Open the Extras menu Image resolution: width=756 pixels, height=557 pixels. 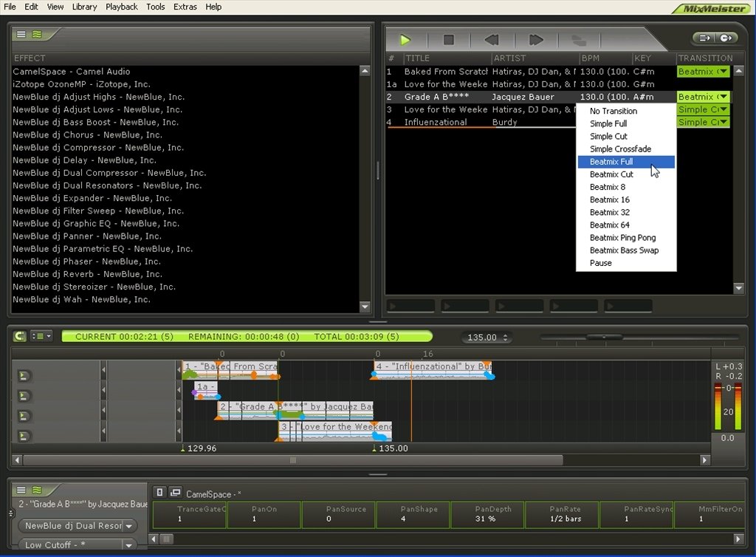tap(185, 7)
